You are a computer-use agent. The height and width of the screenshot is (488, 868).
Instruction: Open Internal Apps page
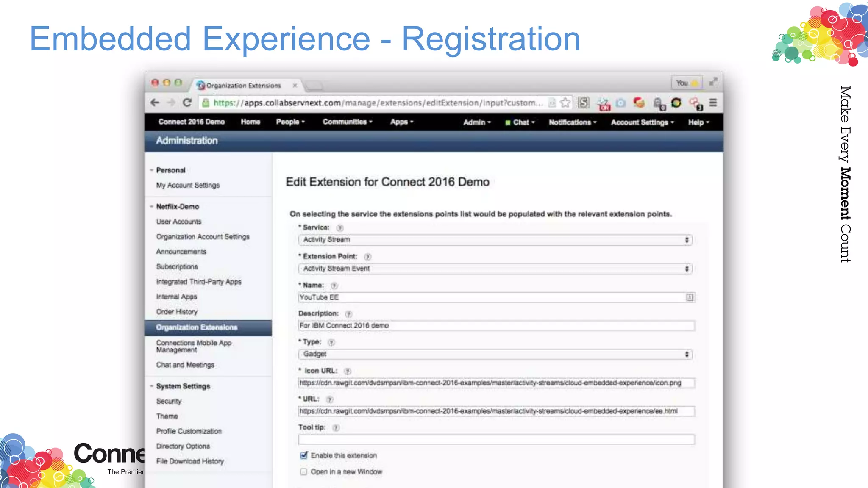[176, 297]
